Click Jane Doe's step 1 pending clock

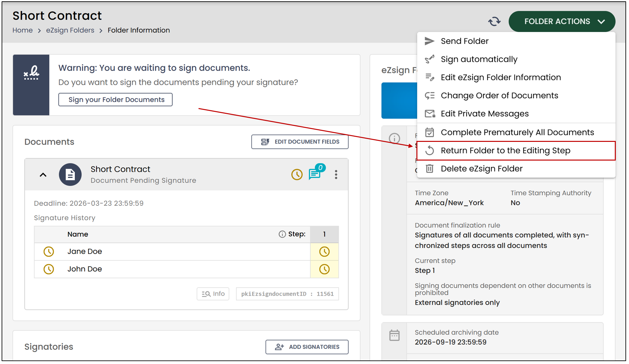coord(324,251)
